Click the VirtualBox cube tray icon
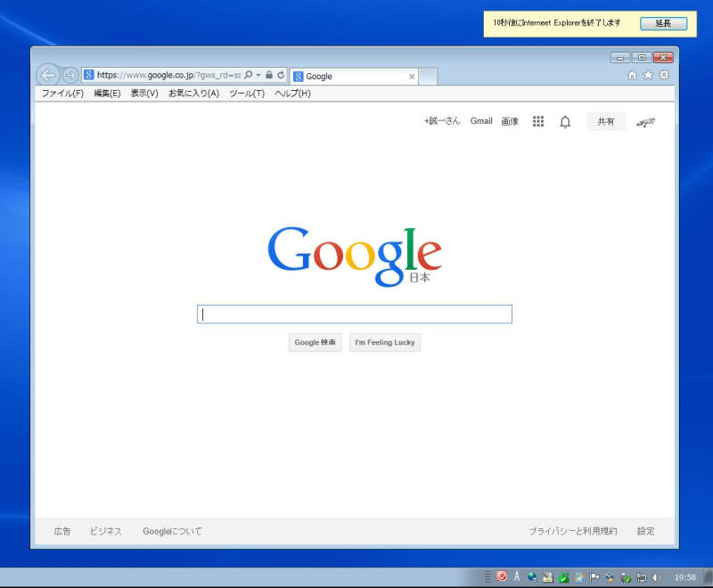 pos(610,577)
